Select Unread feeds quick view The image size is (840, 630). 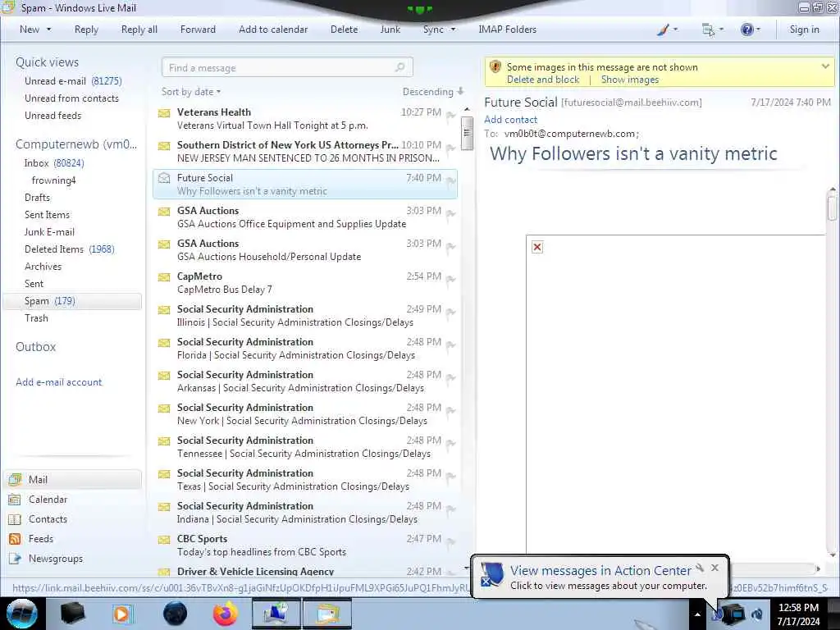[52, 115]
